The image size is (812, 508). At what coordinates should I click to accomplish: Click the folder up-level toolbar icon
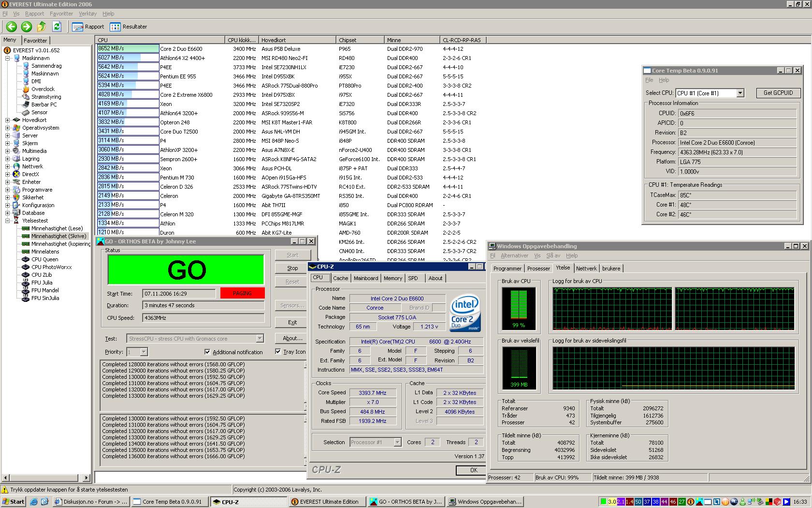(x=42, y=27)
